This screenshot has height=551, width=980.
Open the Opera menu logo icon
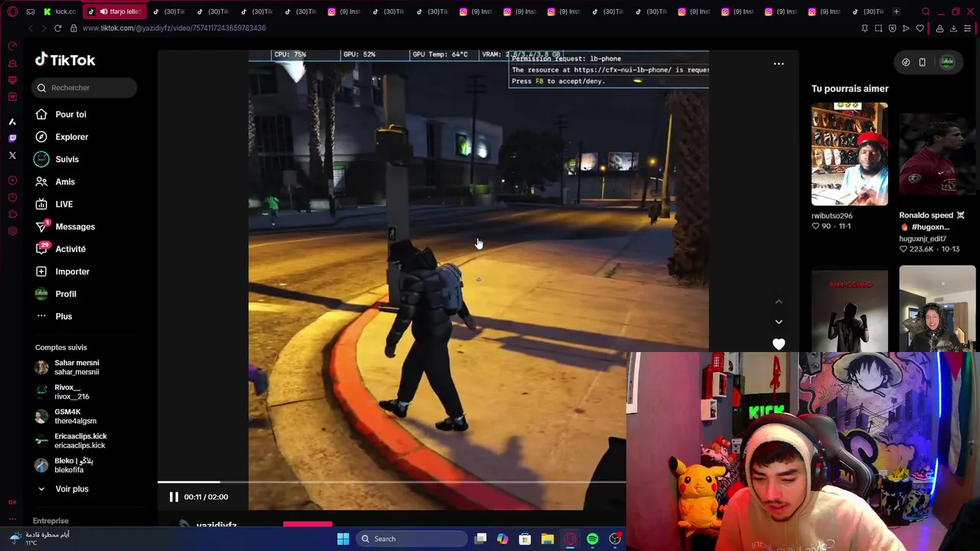(x=12, y=11)
